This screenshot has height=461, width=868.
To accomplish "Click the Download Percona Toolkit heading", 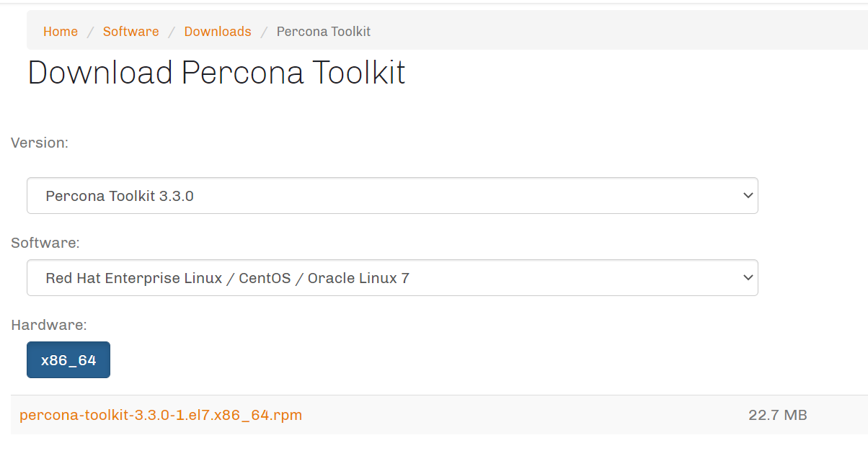I will [216, 73].
